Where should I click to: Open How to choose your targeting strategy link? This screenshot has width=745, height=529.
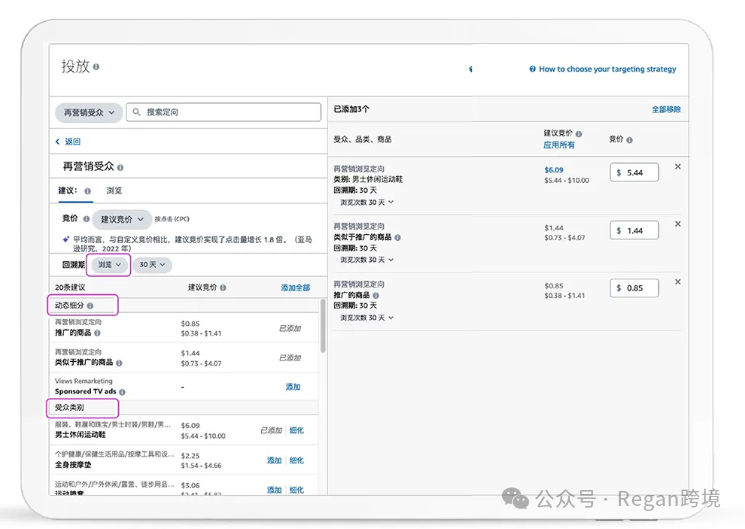click(x=607, y=69)
